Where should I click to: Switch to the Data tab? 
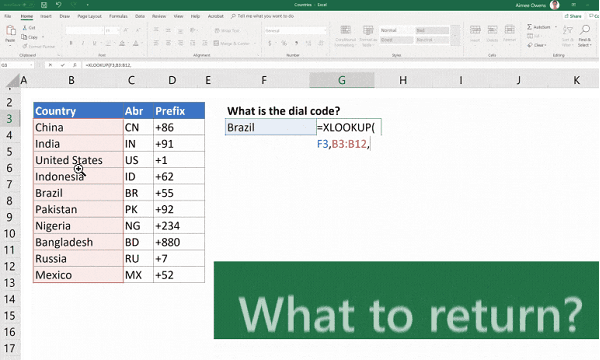coord(140,16)
